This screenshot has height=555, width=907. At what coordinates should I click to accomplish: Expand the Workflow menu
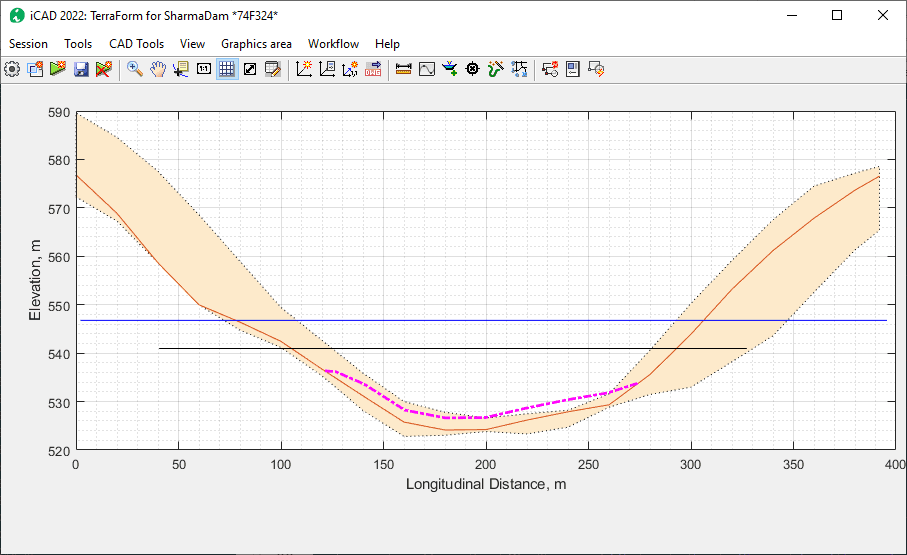coord(333,44)
